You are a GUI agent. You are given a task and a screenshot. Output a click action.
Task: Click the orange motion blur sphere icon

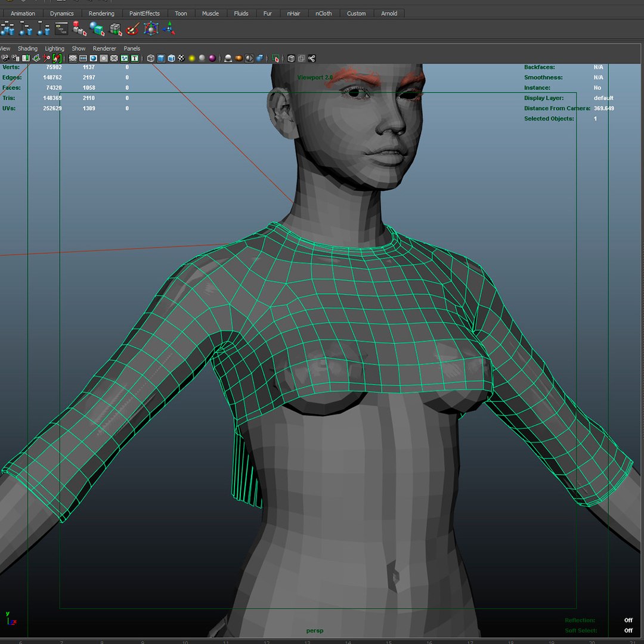[x=239, y=58]
